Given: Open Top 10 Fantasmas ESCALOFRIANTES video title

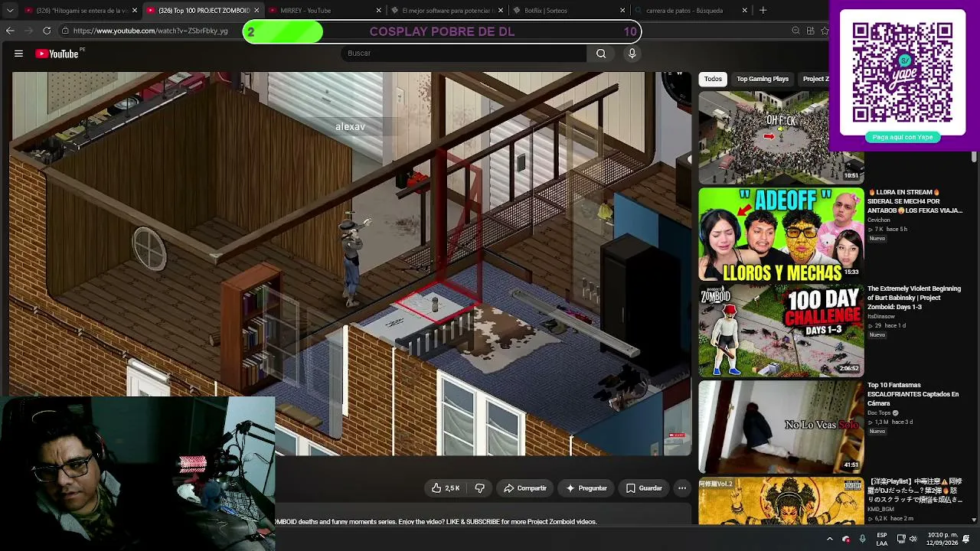Looking at the screenshot, I should point(913,394).
